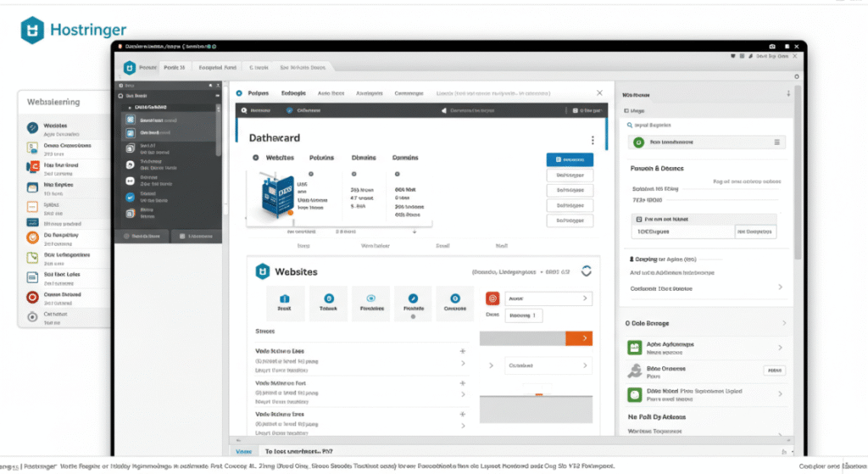Click the right panel's vertical scrollbar

798,171
